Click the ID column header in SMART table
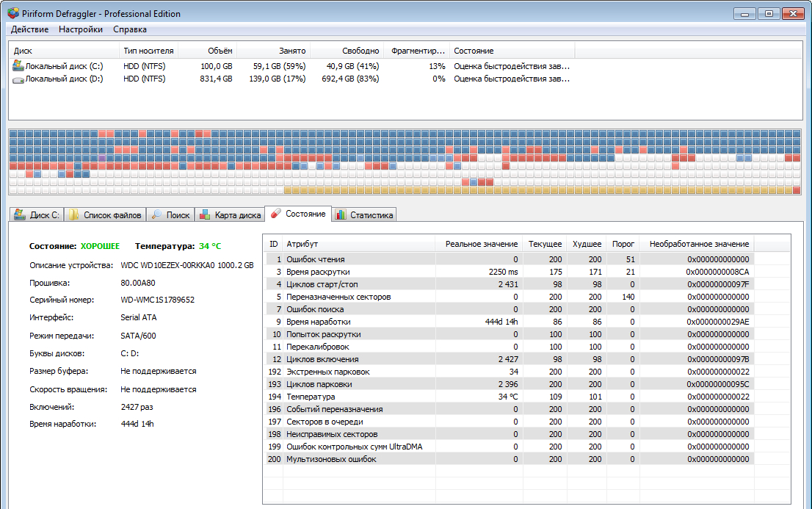The width and height of the screenshot is (812, 509). [x=274, y=244]
